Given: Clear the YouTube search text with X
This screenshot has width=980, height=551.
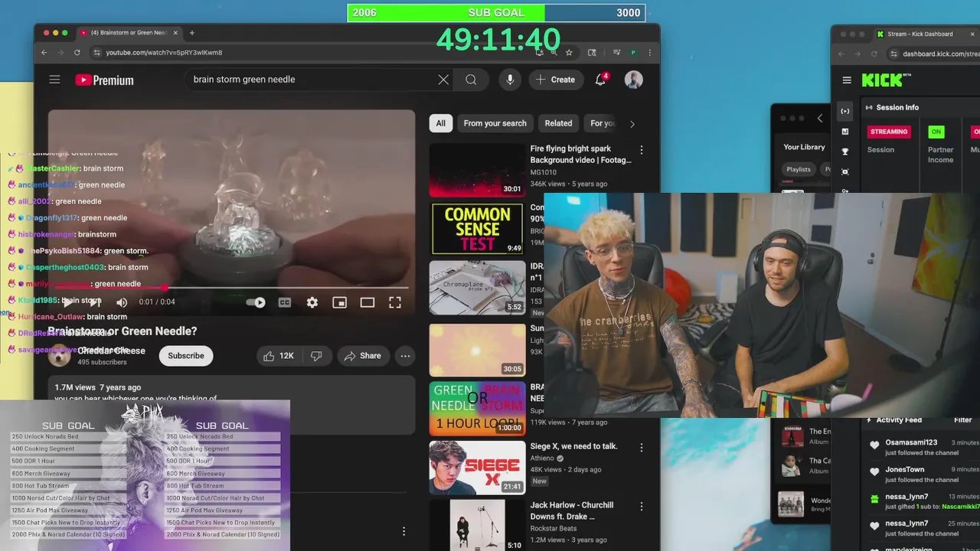Looking at the screenshot, I should (x=443, y=80).
